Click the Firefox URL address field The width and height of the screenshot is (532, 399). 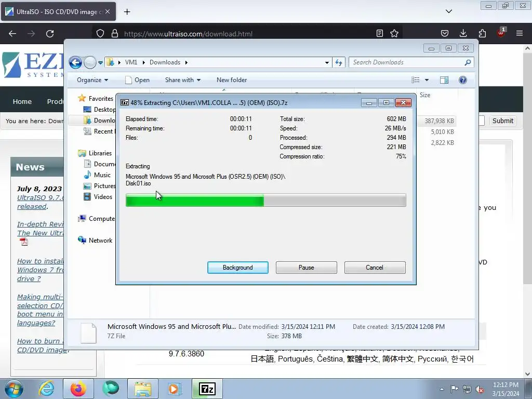pyautogui.click(x=248, y=34)
